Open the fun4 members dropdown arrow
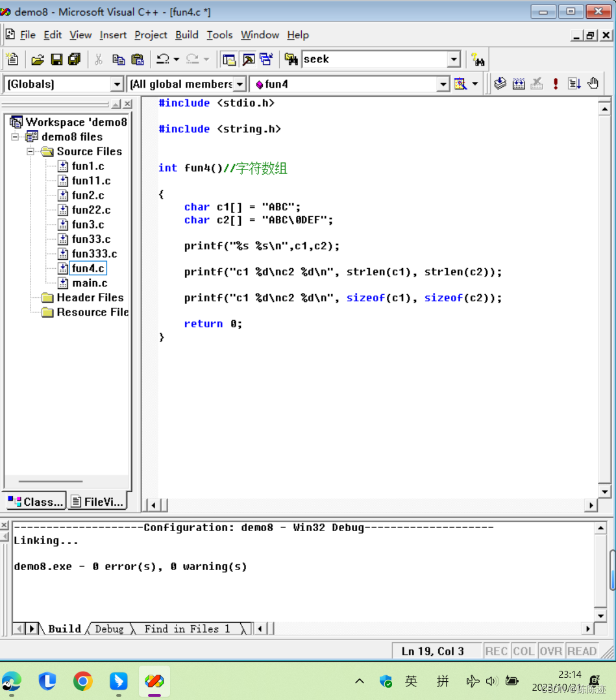The height and width of the screenshot is (700, 616). tap(443, 84)
